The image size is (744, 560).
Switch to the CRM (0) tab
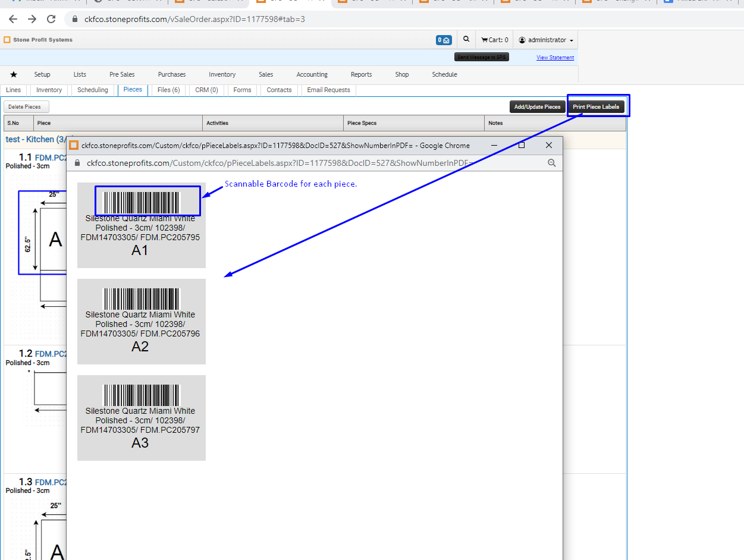coord(206,90)
